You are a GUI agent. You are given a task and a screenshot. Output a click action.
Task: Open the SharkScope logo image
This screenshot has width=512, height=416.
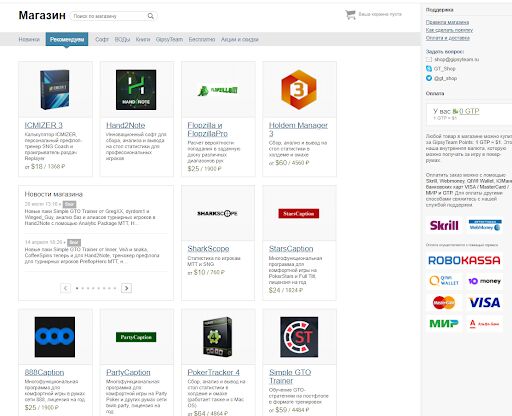pyautogui.click(x=217, y=213)
